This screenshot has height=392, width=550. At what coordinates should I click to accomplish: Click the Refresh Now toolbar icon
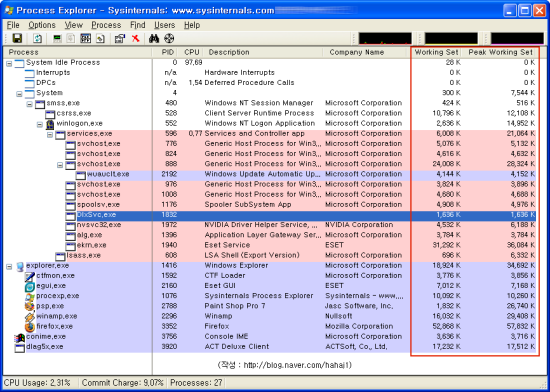coord(37,38)
